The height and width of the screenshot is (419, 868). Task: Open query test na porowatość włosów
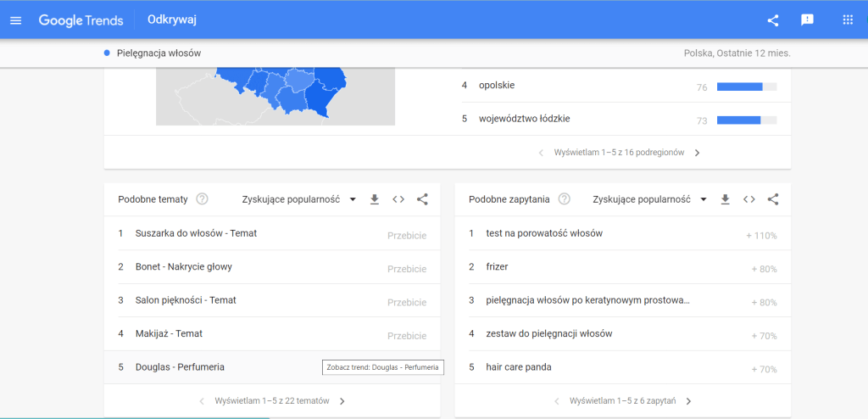coord(544,233)
